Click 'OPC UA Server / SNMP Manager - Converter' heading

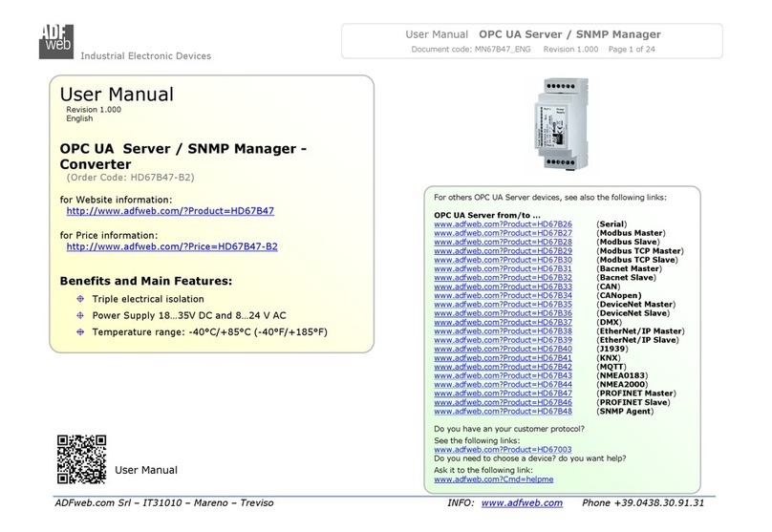(x=183, y=157)
